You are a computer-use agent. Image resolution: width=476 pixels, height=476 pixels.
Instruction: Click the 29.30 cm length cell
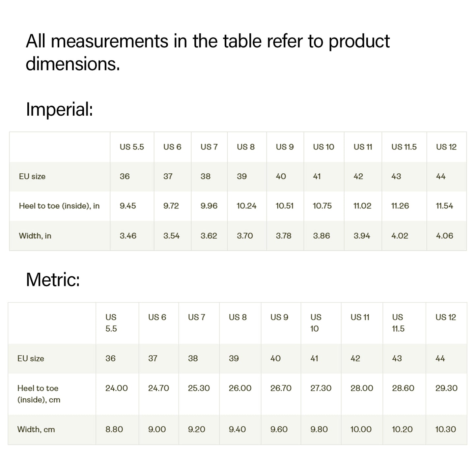[446, 388]
